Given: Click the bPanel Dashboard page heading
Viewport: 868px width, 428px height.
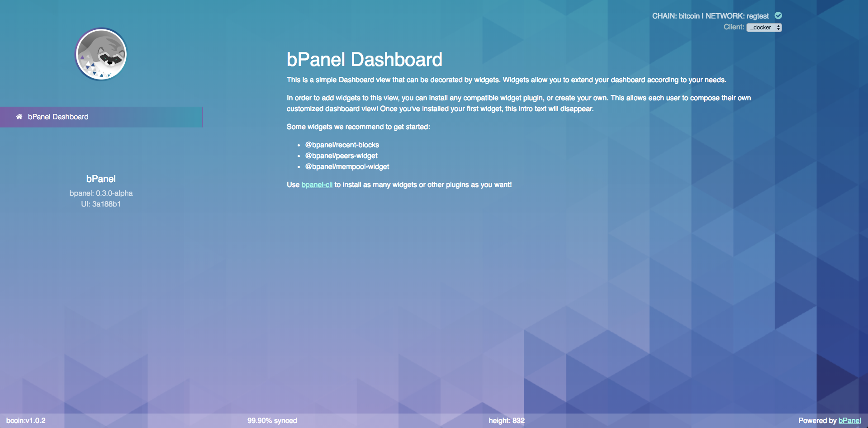Looking at the screenshot, I should [364, 60].
